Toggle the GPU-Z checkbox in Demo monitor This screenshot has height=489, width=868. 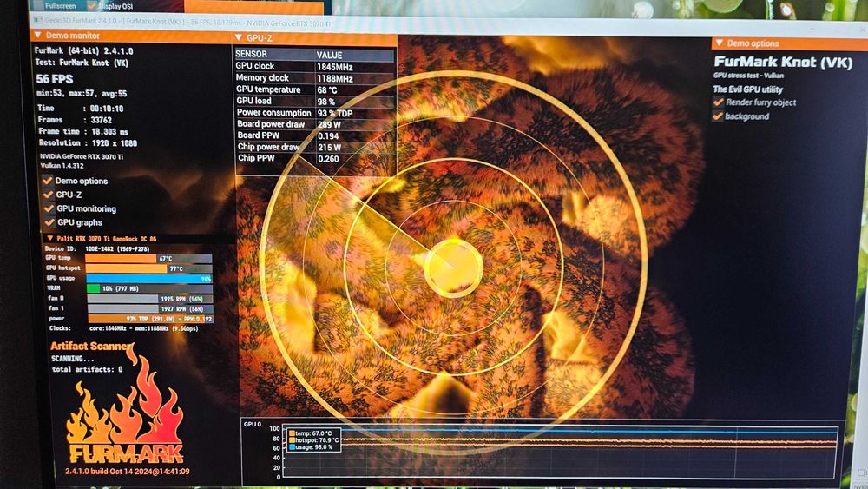pyautogui.click(x=48, y=195)
